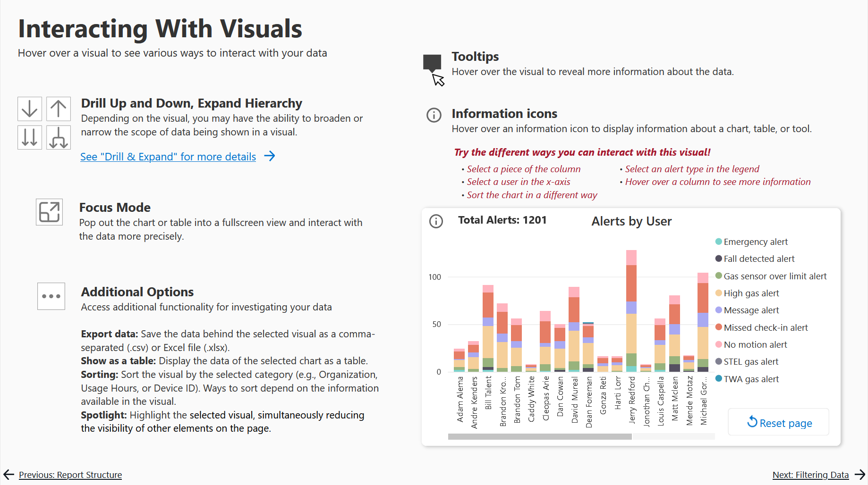Screen dimensions: 868x485
Task: Go to Previous: Report Structure page
Action: (x=70, y=475)
